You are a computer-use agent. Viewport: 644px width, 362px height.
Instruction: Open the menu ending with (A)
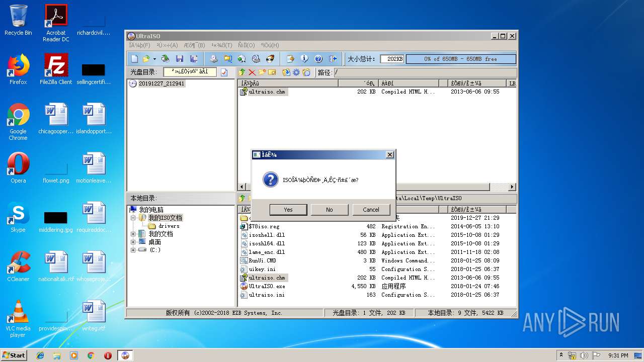[167, 45]
